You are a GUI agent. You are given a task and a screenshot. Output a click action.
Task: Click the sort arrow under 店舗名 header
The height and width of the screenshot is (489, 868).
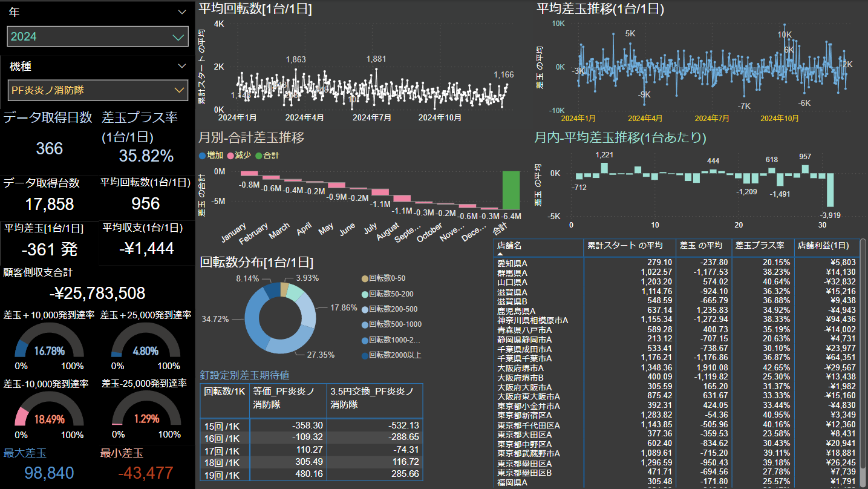[x=501, y=254]
